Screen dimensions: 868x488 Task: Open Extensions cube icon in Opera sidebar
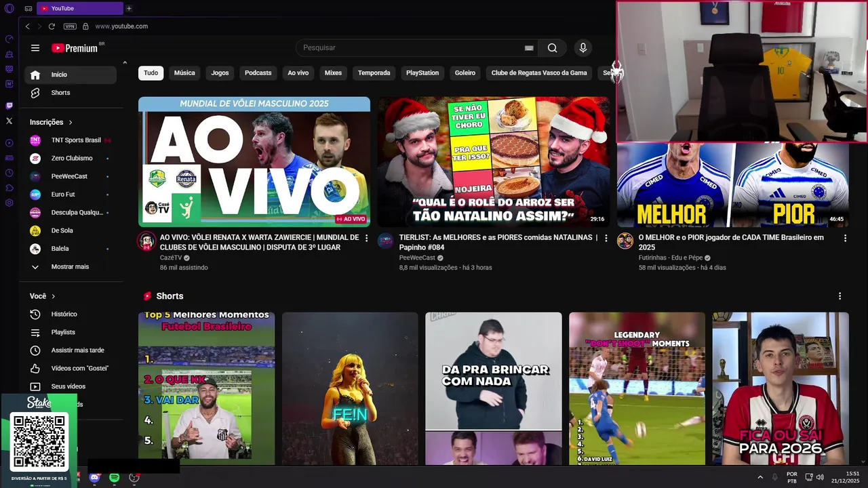point(9,188)
